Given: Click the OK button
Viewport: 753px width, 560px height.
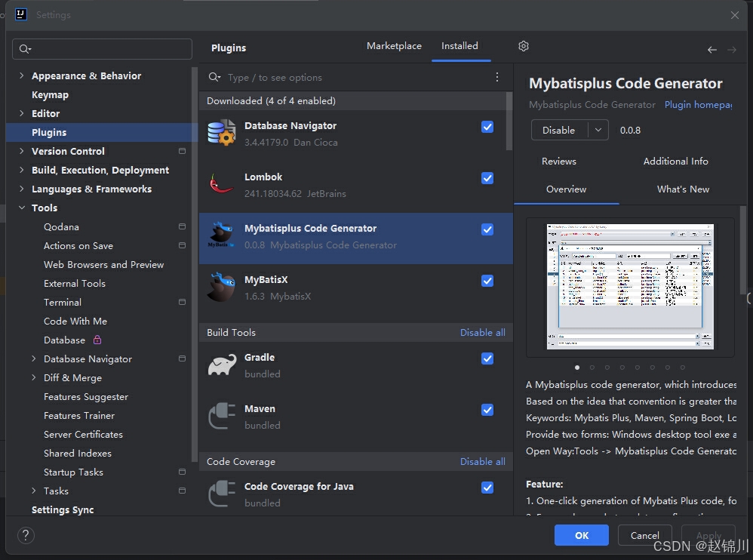Looking at the screenshot, I should click(582, 535).
